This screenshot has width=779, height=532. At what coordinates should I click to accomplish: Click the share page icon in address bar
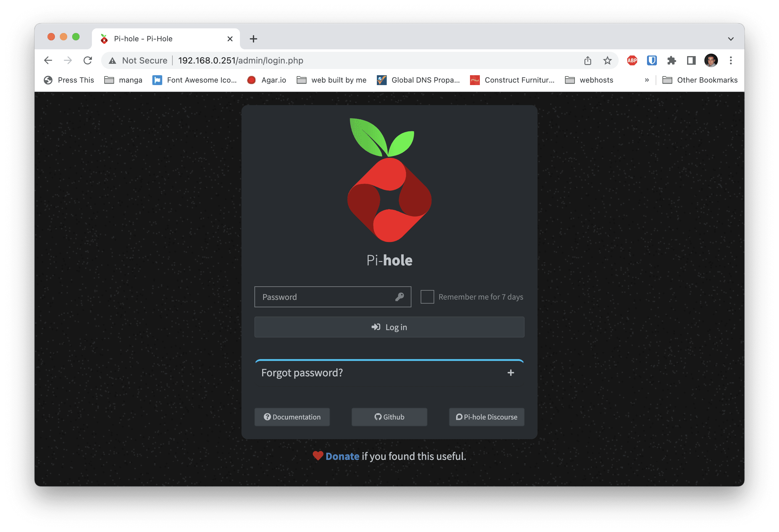tap(587, 61)
